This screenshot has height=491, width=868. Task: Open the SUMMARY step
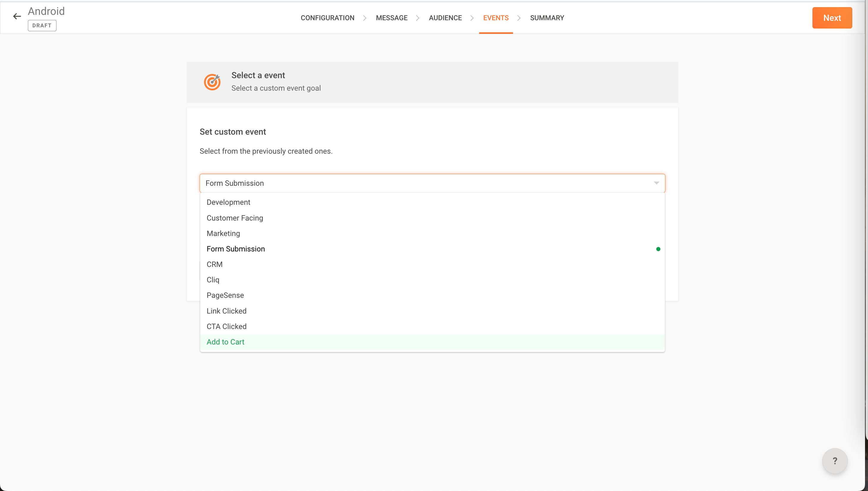coord(547,18)
